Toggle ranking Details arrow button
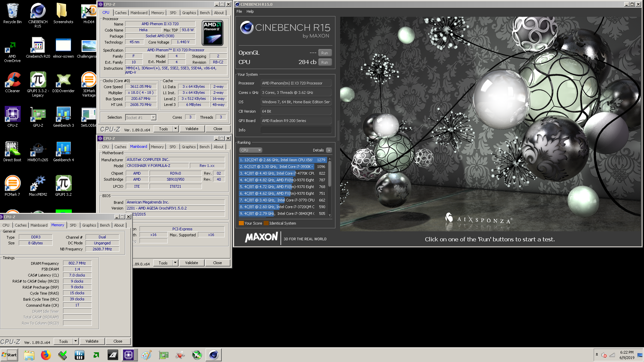The width and height of the screenshot is (644, 362). (x=329, y=150)
